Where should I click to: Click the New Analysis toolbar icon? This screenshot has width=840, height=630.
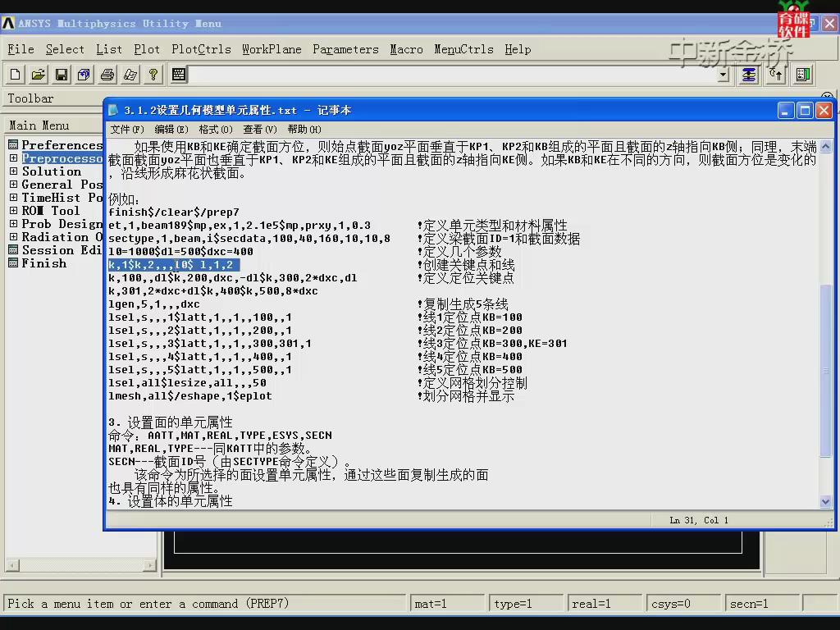(x=16, y=75)
